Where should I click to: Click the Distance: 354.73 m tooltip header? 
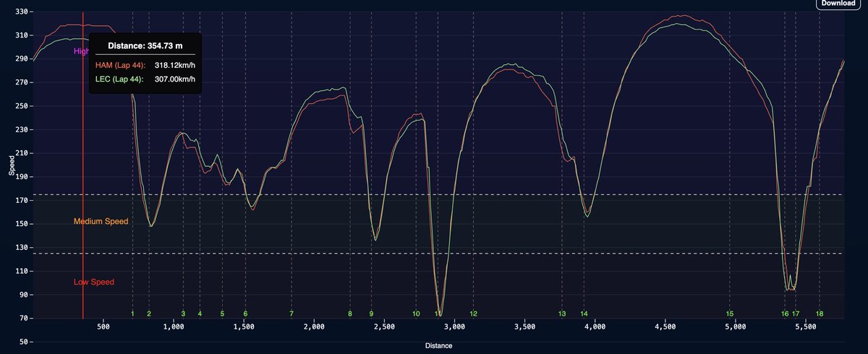pos(145,46)
